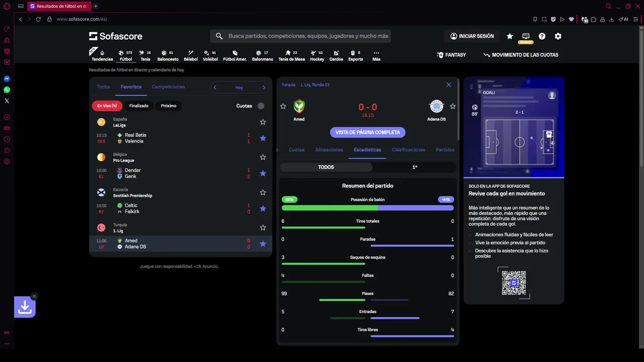Click INICIAR SESIÓN button

472,36
